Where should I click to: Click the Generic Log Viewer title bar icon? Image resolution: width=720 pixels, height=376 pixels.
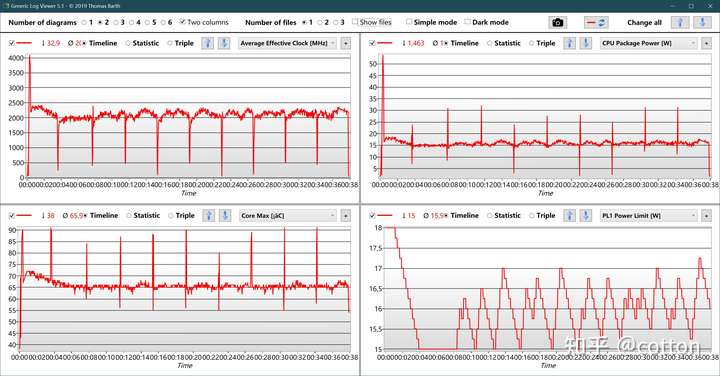(x=6, y=6)
